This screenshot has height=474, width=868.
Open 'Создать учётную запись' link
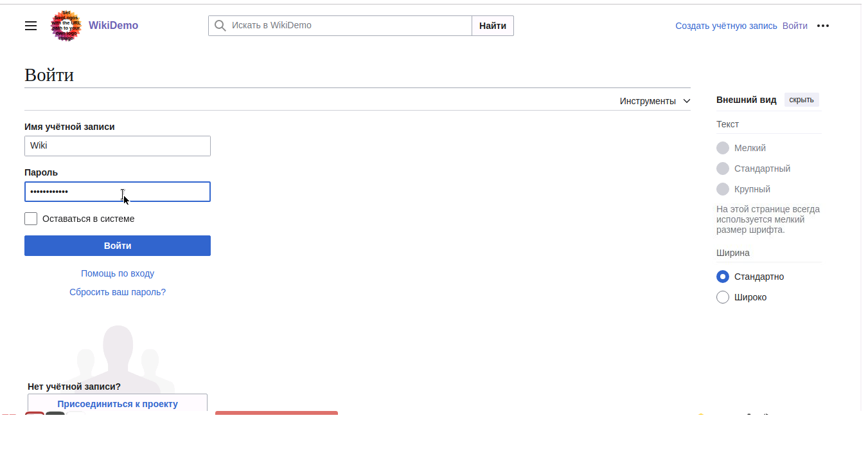click(726, 26)
